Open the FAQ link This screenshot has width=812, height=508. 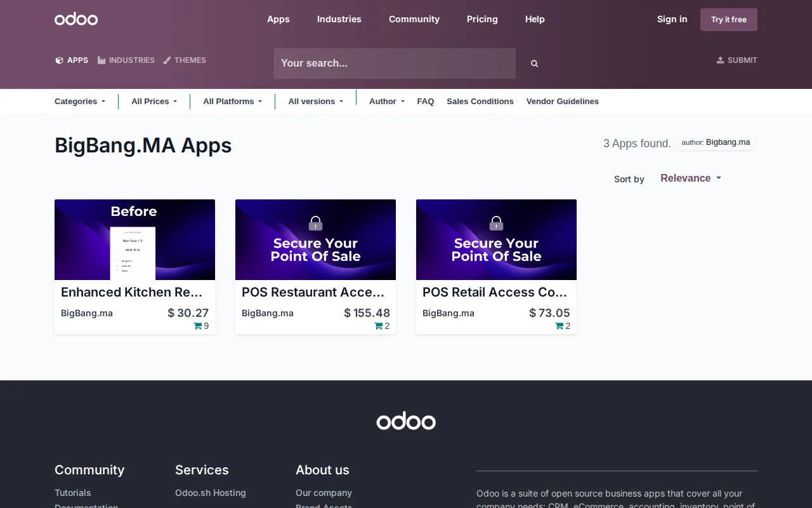(426, 102)
